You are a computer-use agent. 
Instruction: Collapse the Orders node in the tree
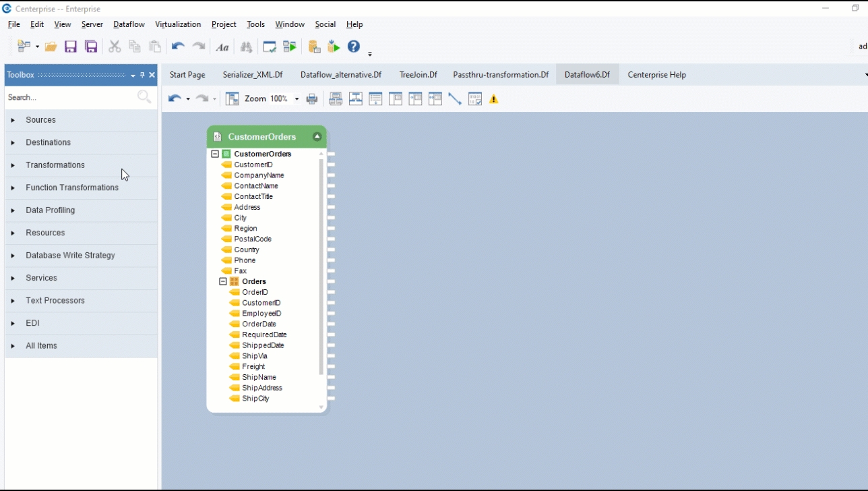pyautogui.click(x=223, y=281)
